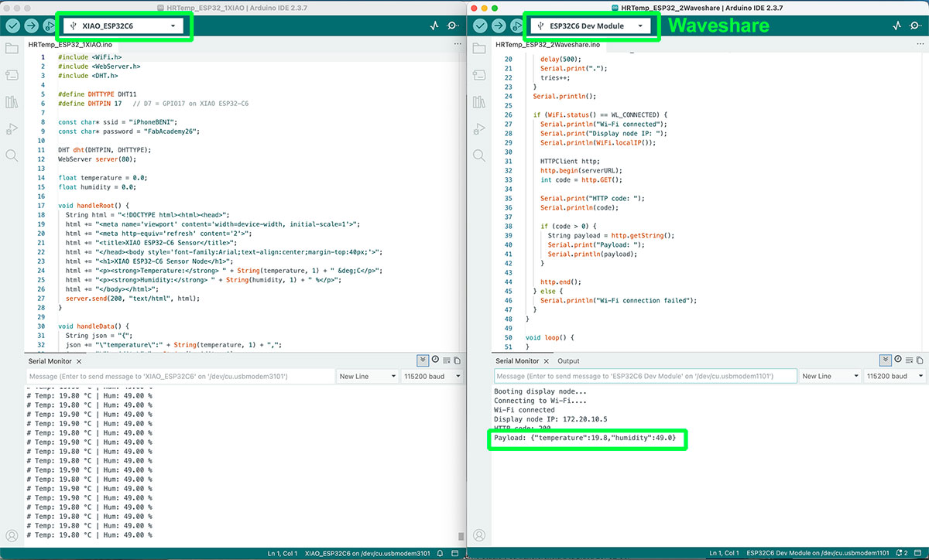Open Serial Plotter in the XIAO window
The width and height of the screenshot is (929, 560).
tap(435, 26)
